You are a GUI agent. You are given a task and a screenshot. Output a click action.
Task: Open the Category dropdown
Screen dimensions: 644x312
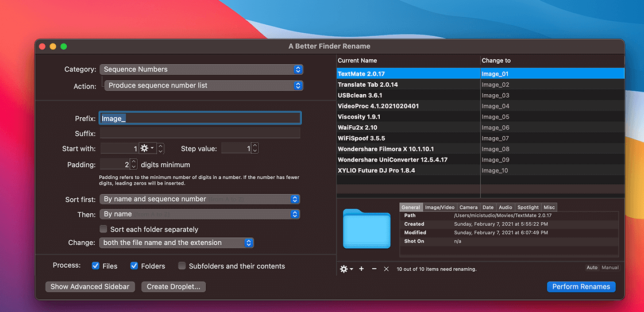click(201, 70)
